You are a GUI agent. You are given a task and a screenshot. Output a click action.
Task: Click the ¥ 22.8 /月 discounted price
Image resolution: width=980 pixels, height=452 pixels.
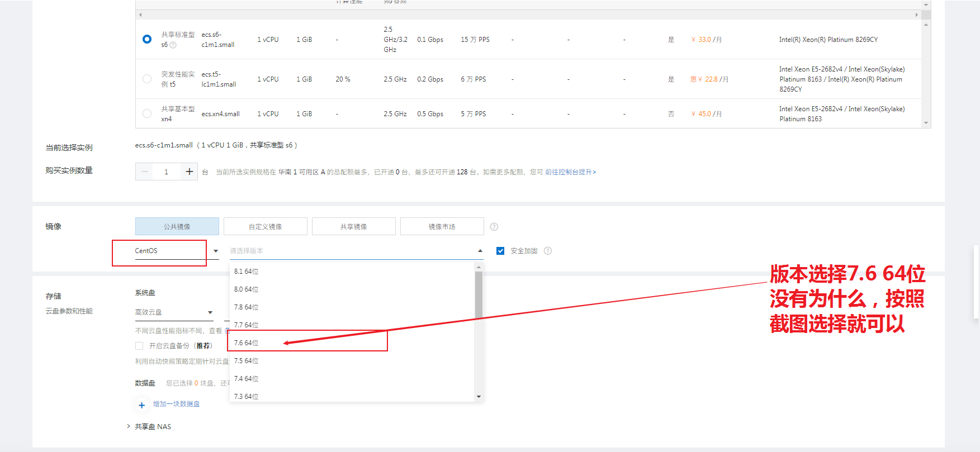709,79
